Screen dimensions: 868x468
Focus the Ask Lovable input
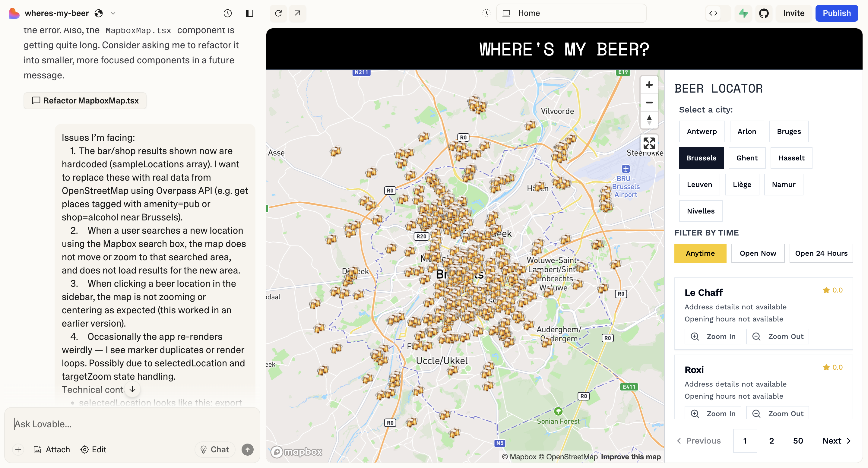tap(132, 424)
